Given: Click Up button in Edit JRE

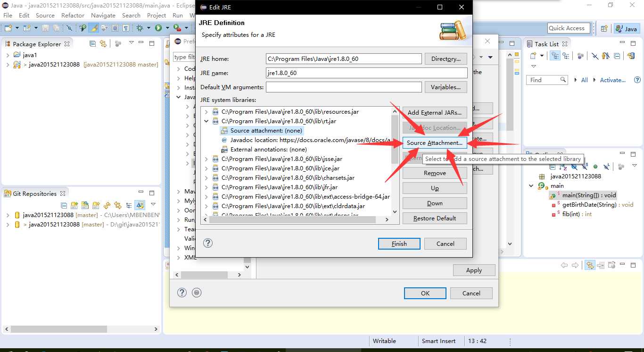Looking at the screenshot, I should (x=435, y=188).
